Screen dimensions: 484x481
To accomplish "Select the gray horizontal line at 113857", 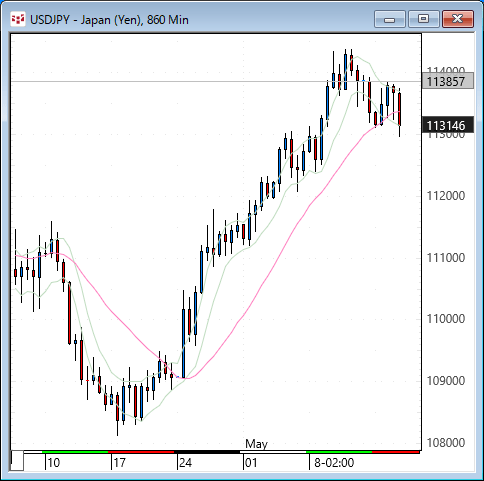I will click(x=216, y=81).
